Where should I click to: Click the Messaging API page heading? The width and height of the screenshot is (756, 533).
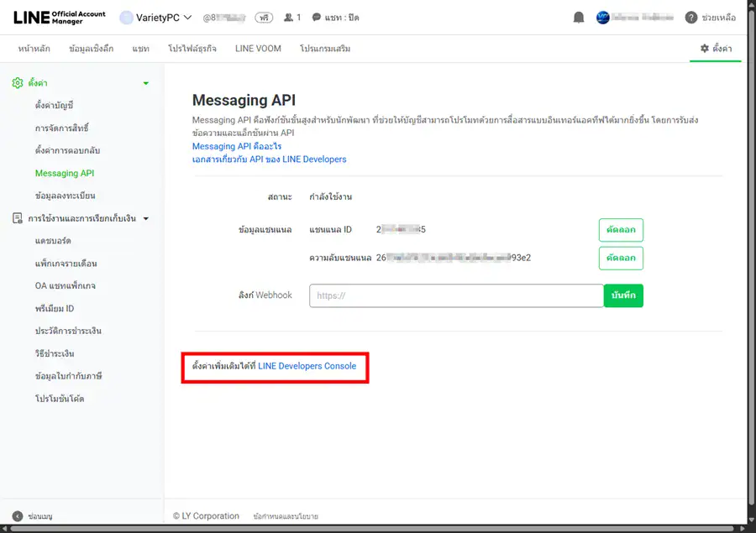click(244, 100)
